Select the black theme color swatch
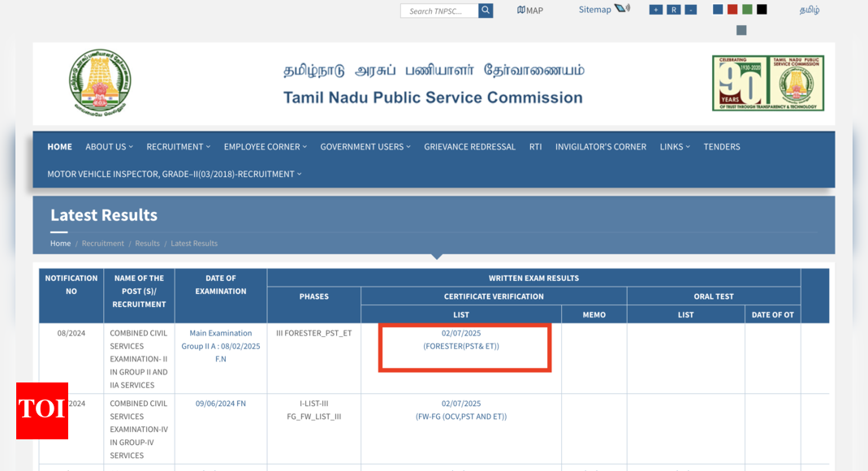Viewport: 868px width, 471px height. [762, 10]
